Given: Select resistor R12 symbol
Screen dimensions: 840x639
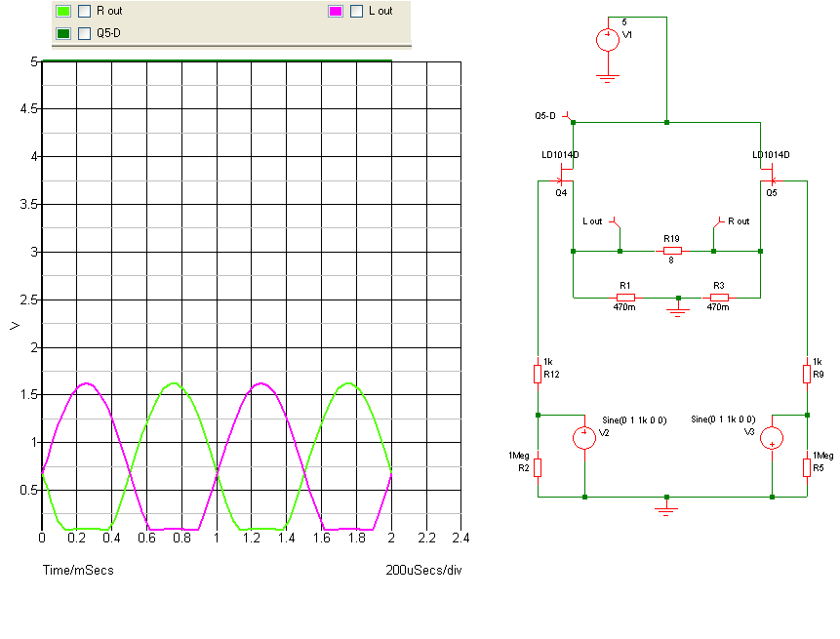Looking at the screenshot, I should click(x=538, y=374).
